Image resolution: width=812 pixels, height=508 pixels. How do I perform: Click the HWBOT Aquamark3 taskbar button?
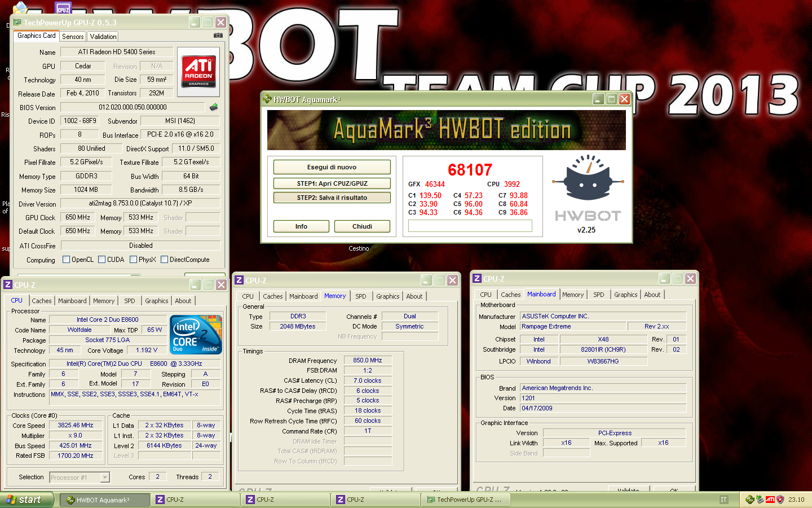point(105,500)
